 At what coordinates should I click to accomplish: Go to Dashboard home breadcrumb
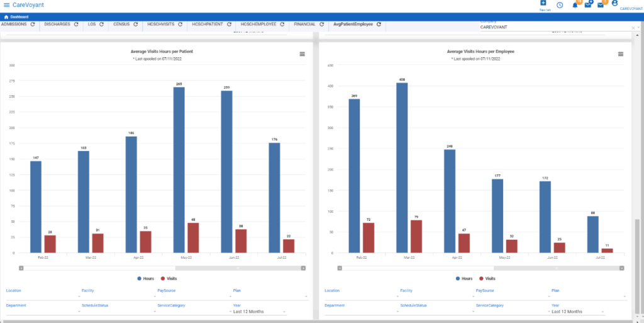[16, 17]
